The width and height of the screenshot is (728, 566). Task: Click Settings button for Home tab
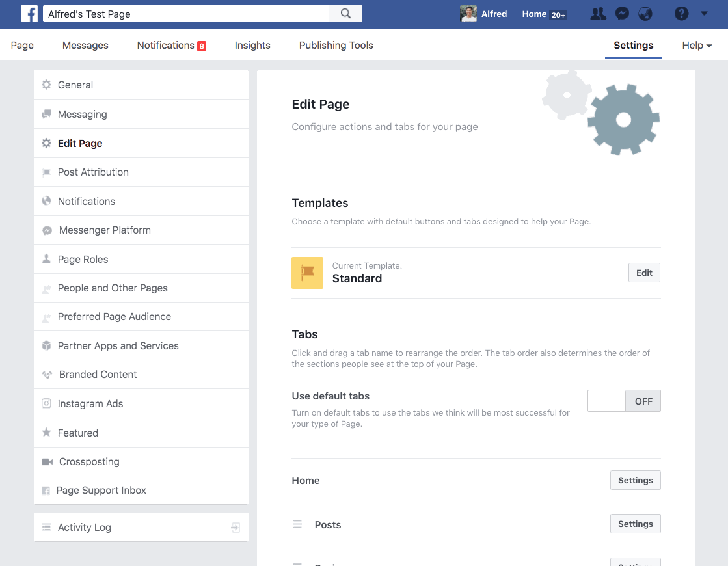pos(635,480)
